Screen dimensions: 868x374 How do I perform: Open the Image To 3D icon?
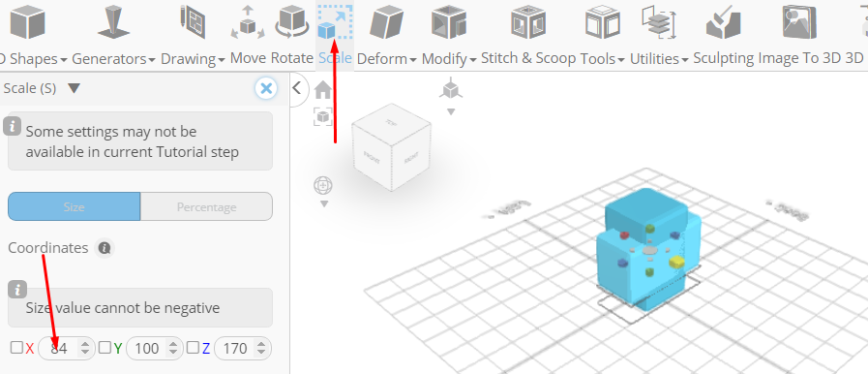coord(799,22)
